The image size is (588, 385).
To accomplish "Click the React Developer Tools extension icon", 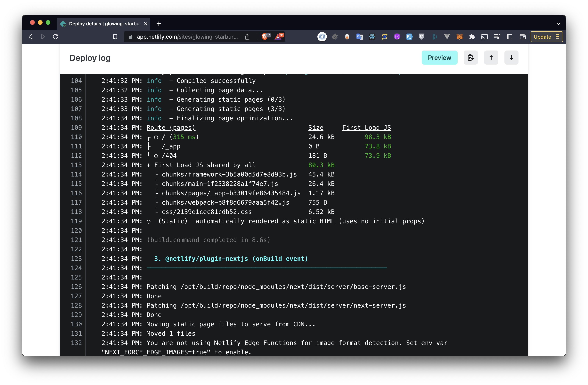I will click(372, 36).
